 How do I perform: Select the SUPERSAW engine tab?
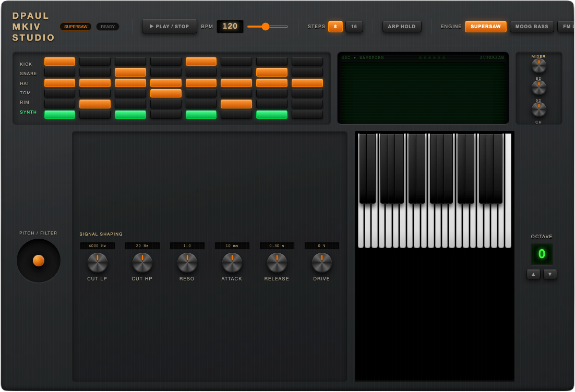pos(486,27)
